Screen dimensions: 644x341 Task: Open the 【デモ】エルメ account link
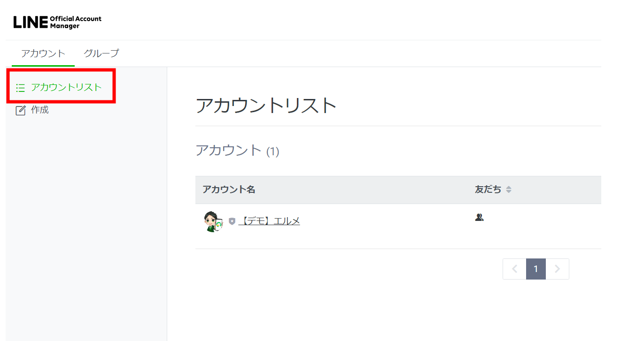(269, 221)
